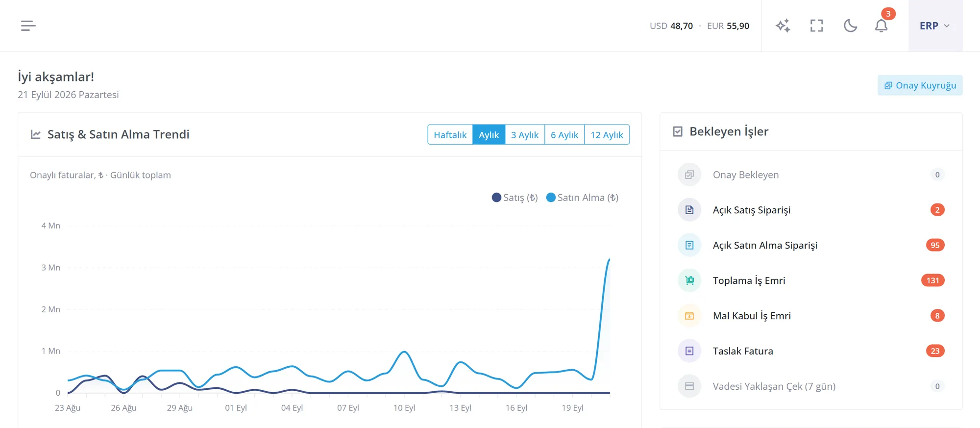The height and width of the screenshot is (428, 980).
Task: Select the Haftalık range tab
Action: coord(450,135)
